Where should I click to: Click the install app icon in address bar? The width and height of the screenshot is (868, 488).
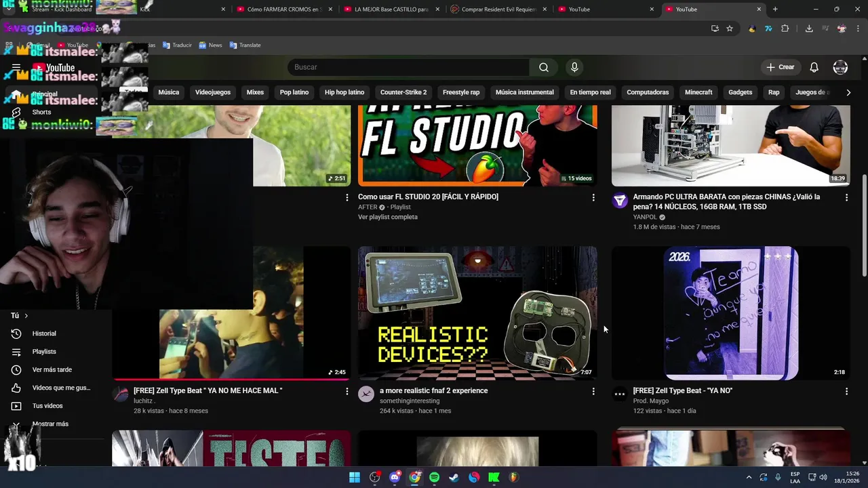[715, 28]
